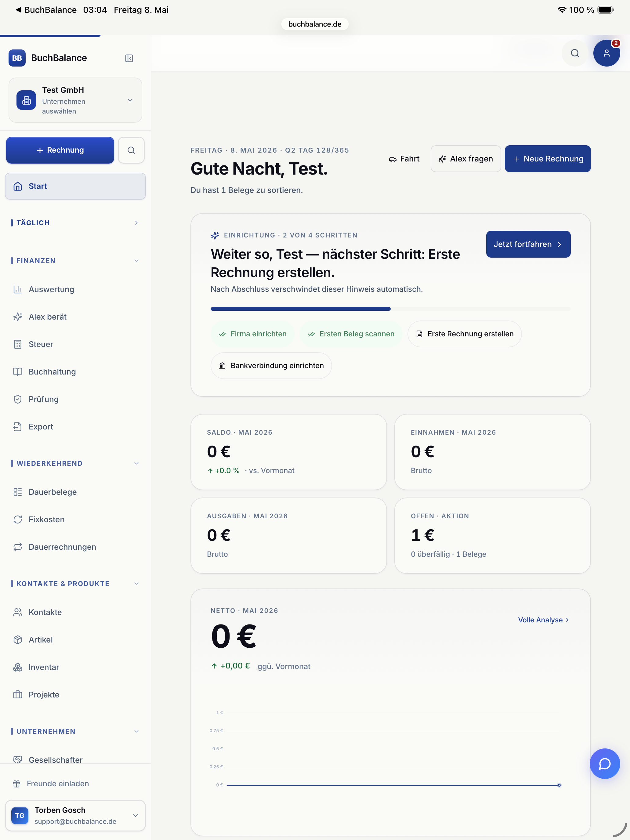Click the Export file icon
This screenshot has width=630, height=840.
(17, 427)
